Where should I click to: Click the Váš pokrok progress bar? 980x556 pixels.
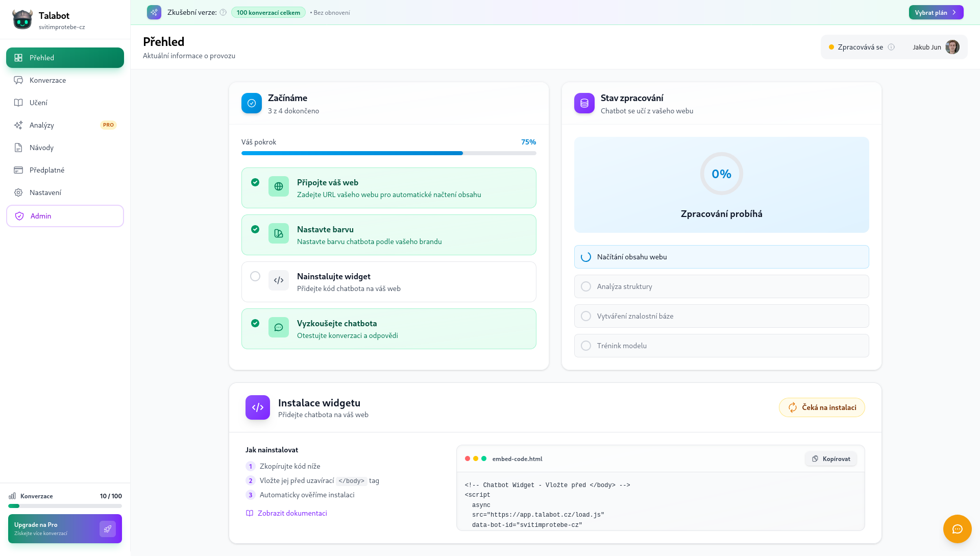pos(388,153)
